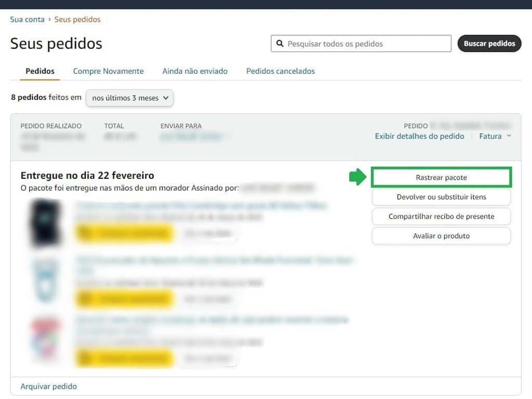Click the '8 pedidos feitos em' text

tap(46, 97)
